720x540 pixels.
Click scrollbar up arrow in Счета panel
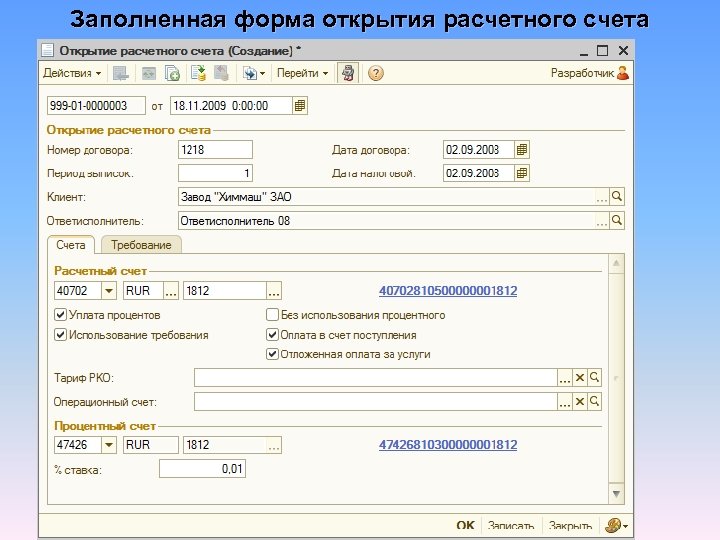[x=616, y=264]
